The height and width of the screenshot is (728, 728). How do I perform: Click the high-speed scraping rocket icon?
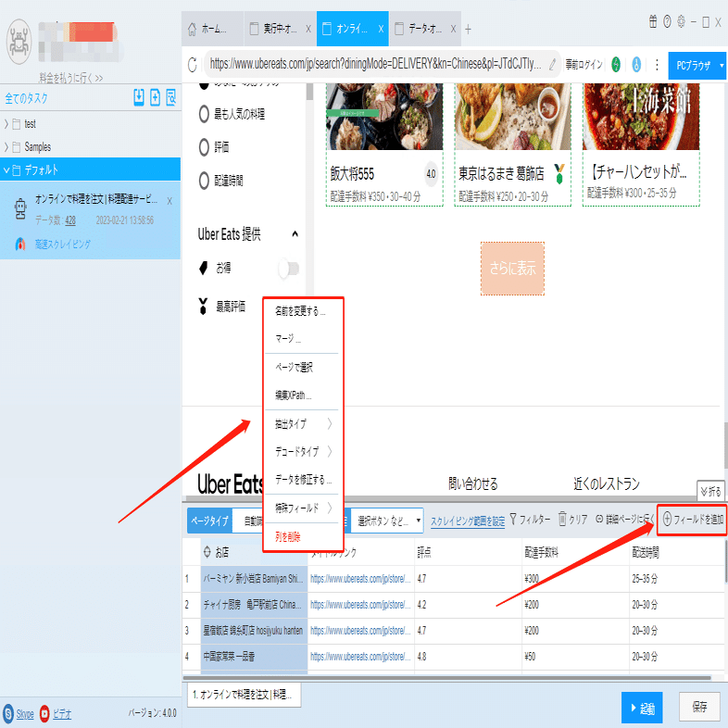point(20,244)
